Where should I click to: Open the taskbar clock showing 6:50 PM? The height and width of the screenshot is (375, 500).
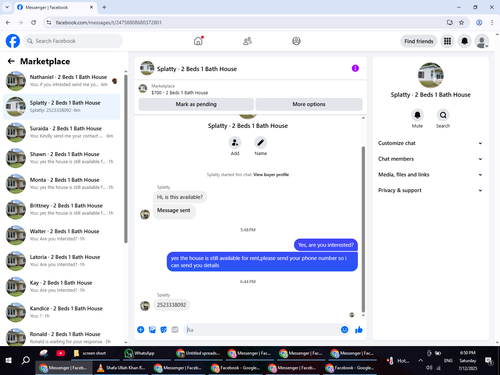tap(468, 360)
